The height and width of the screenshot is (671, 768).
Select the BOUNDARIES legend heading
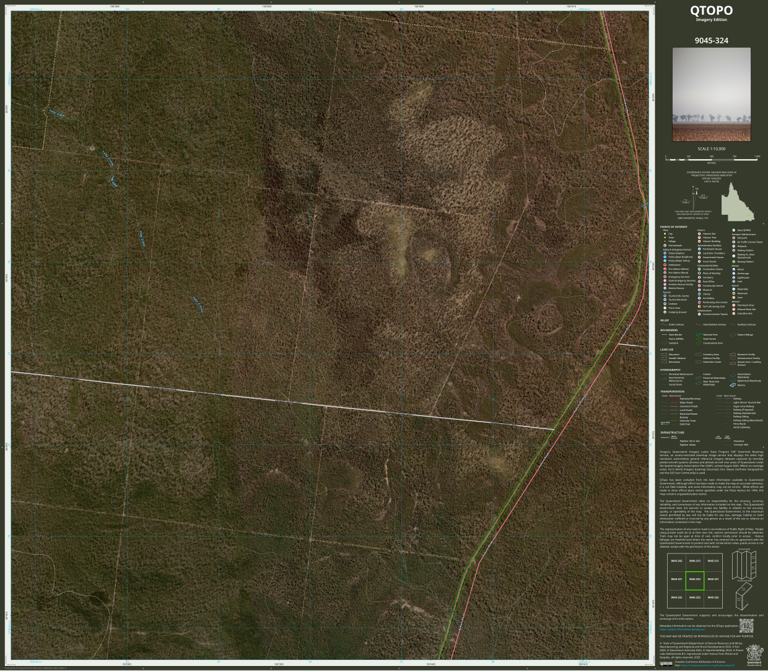pyautogui.click(x=669, y=330)
